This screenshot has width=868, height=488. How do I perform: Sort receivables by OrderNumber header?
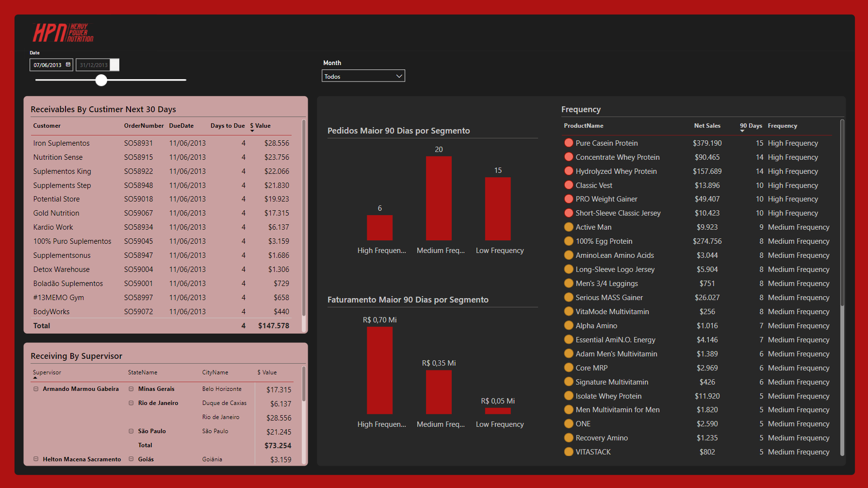(144, 126)
